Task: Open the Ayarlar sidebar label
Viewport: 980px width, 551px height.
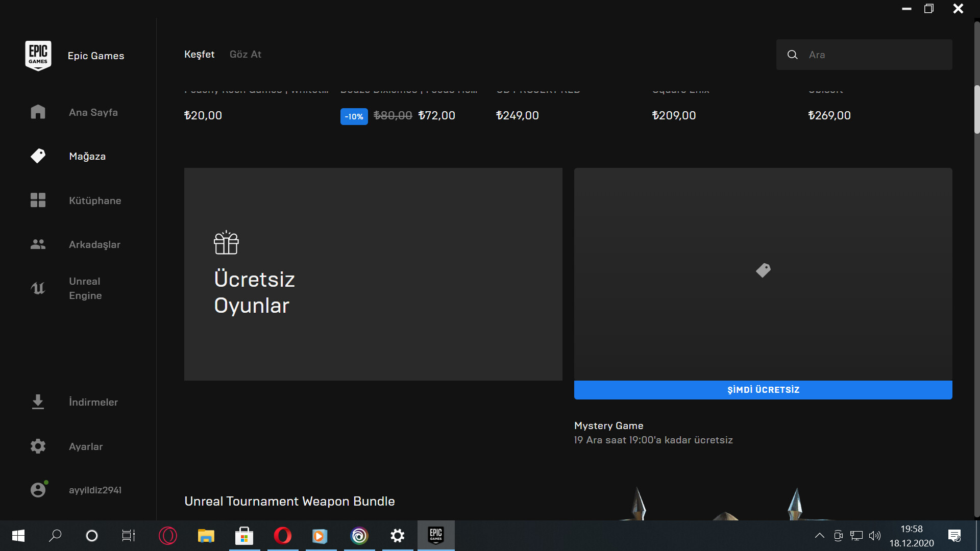Action: click(x=86, y=447)
